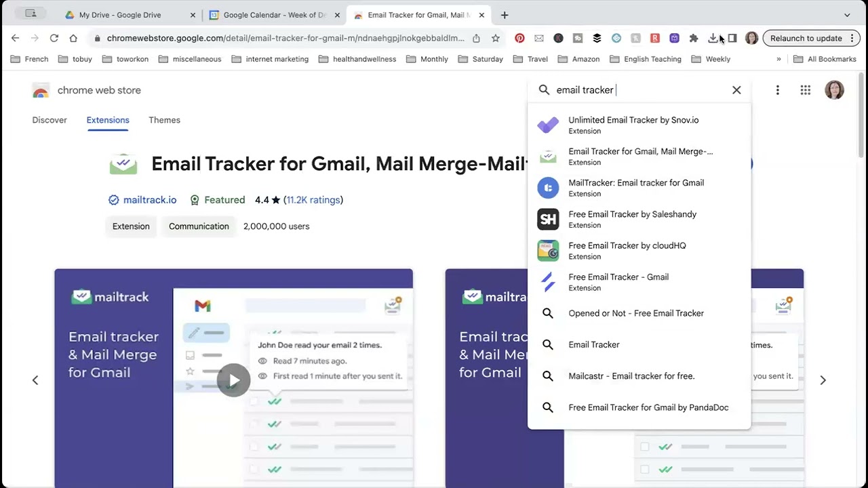Toggle the Chrome side panel icon
This screenshot has width=868, height=488.
[x=732, y=39]
